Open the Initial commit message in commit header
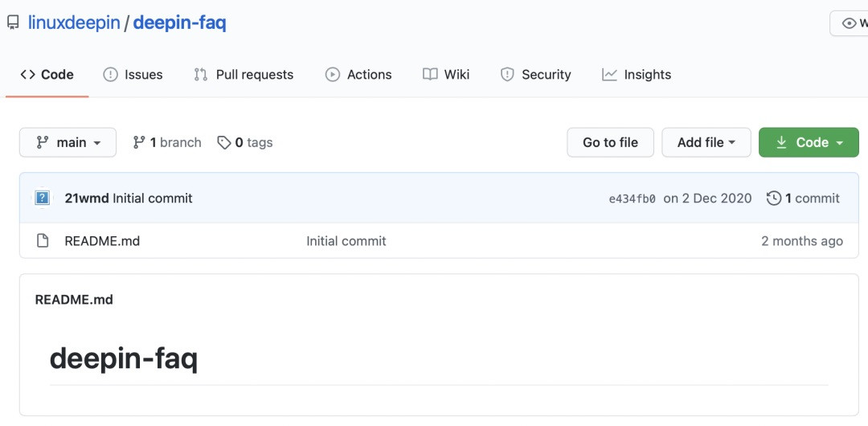 [x=153, y=199]
